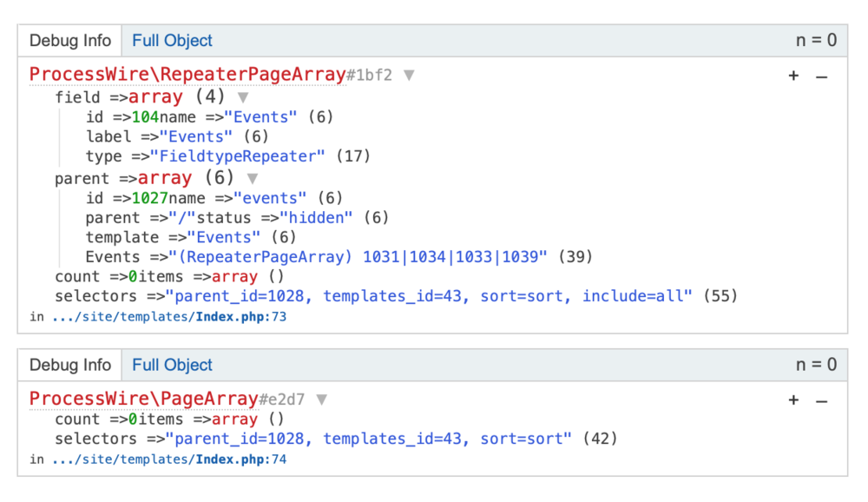Select Debug Info tab in RepeaterPageArray panel
868x502 pixels.
(70, 41)
